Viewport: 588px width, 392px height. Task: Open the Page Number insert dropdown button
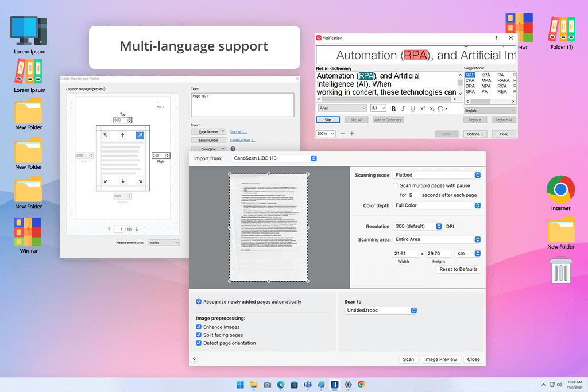tap(208, 132)
